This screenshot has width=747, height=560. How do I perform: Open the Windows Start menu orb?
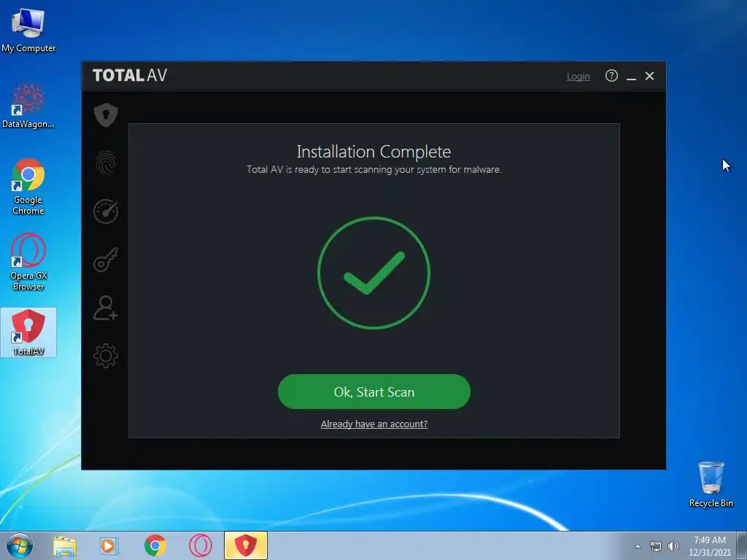click(20, 545)
